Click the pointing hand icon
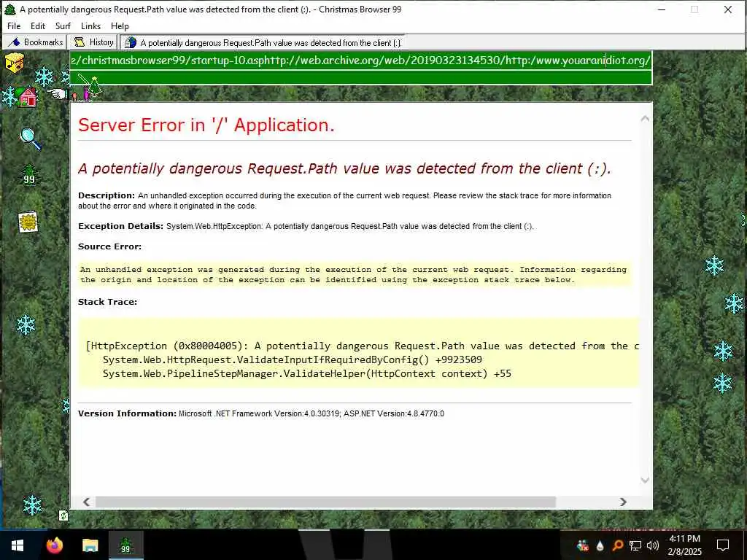Image resolution: width=747 pixels, height=560 pixels. 58,93
